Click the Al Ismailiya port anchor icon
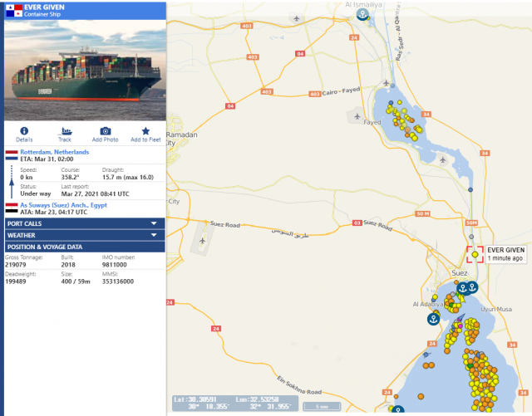The image size is (532, 416). tap(362, 14)
